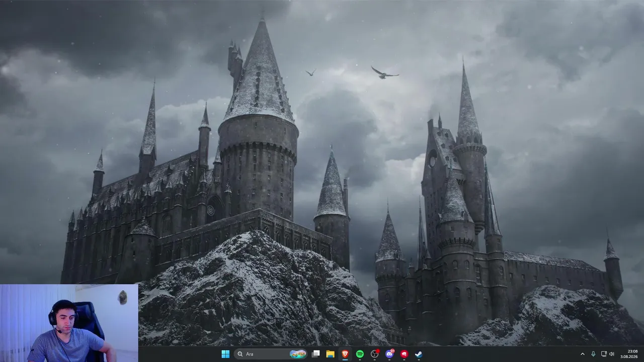
Task: Open Task View from the taskbar
Action: pyautogui.click(x=316, y=354)
